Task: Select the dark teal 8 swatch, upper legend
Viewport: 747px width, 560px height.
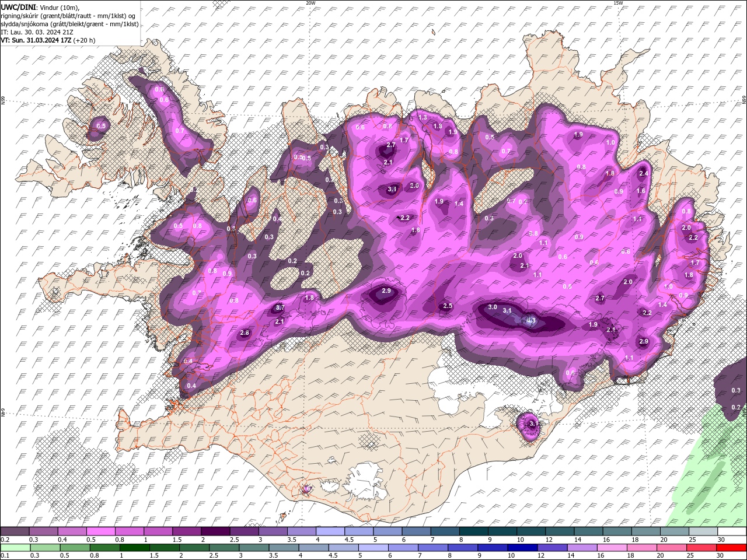Action: click(x=473, y=531)
